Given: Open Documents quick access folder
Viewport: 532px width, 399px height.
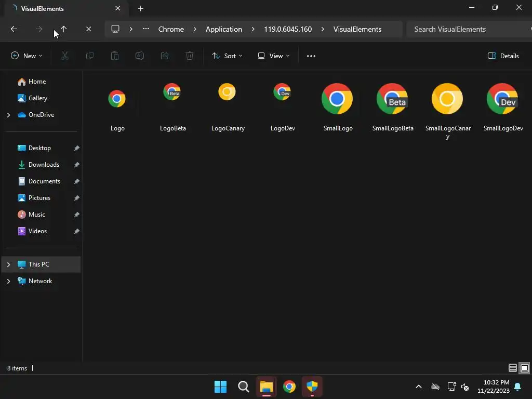Looking at the screenshot, I should [45, 181].
